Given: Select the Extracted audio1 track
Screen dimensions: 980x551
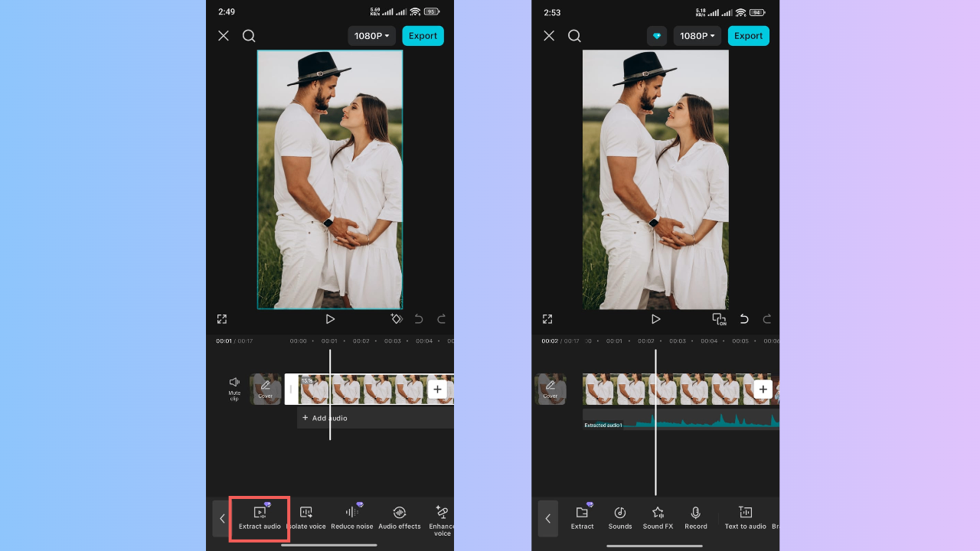Looking at the screenshot, I should [x=681, y=419].
